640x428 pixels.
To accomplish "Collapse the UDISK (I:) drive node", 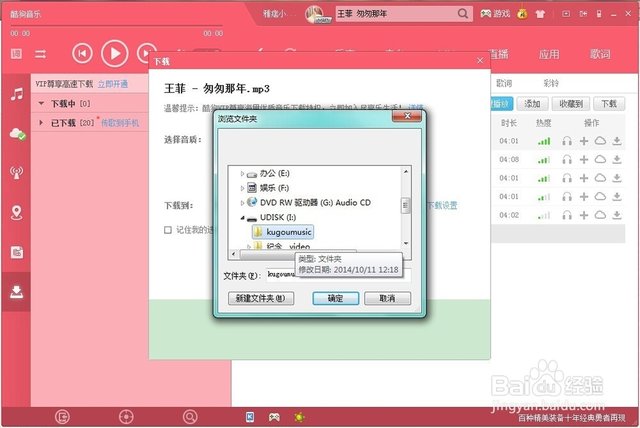I will click(x=242, y=217).
